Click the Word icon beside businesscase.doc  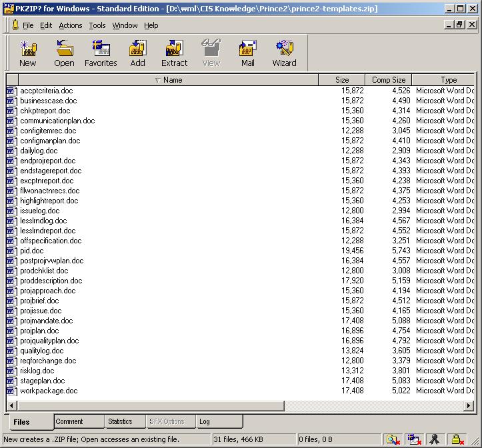tap(11, 101)
